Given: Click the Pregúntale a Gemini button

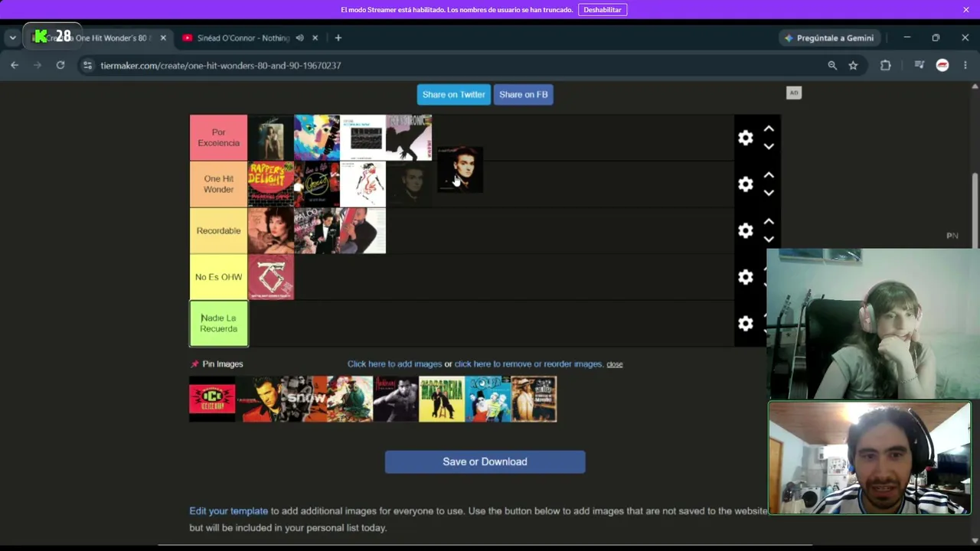Looking at the screenshot, I should pos(829,38).
